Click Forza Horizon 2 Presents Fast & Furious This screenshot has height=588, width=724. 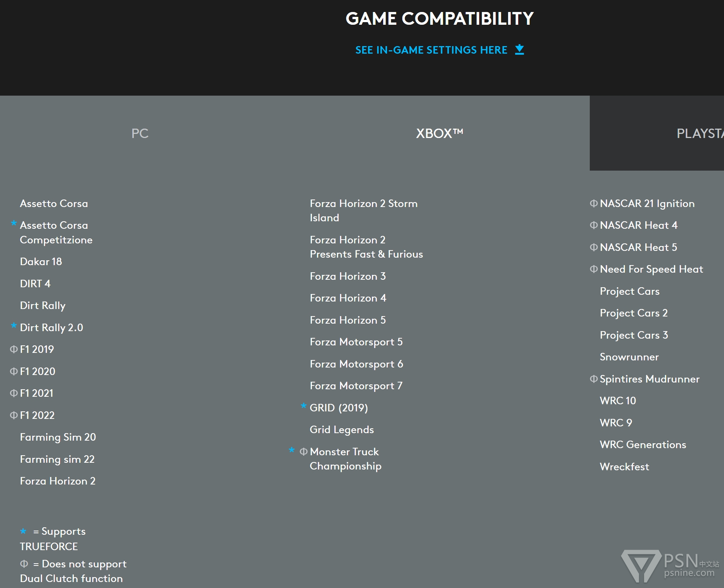pos(366,247)
